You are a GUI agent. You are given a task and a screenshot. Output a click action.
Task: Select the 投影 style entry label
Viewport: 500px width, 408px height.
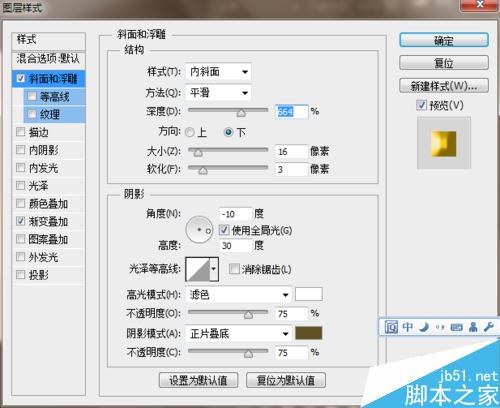tap(39, 275)
